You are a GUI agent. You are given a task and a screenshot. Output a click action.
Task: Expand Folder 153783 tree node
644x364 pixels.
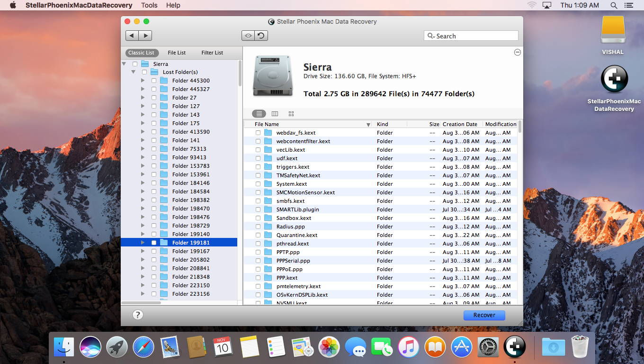pyautogui.click(x=143, y=166)
